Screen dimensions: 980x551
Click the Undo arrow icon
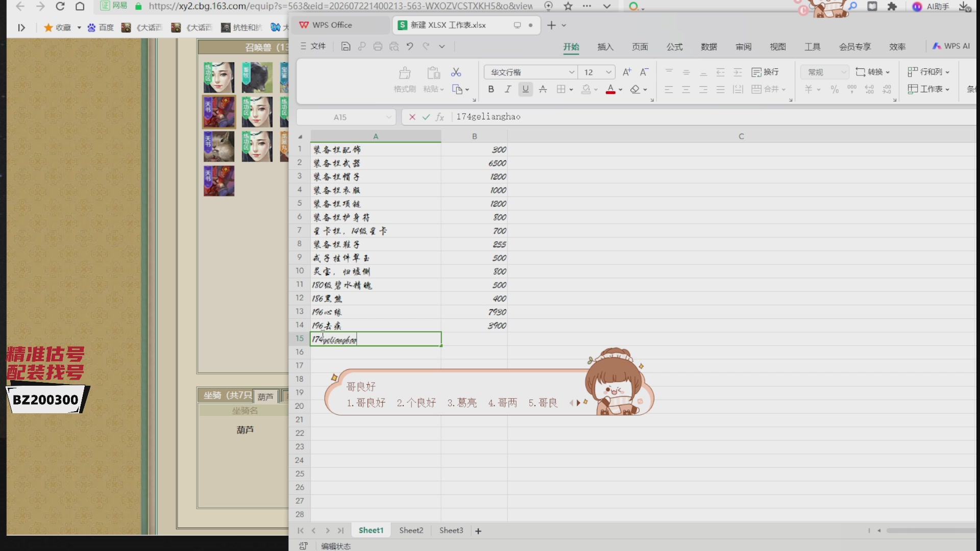point(410,46)
